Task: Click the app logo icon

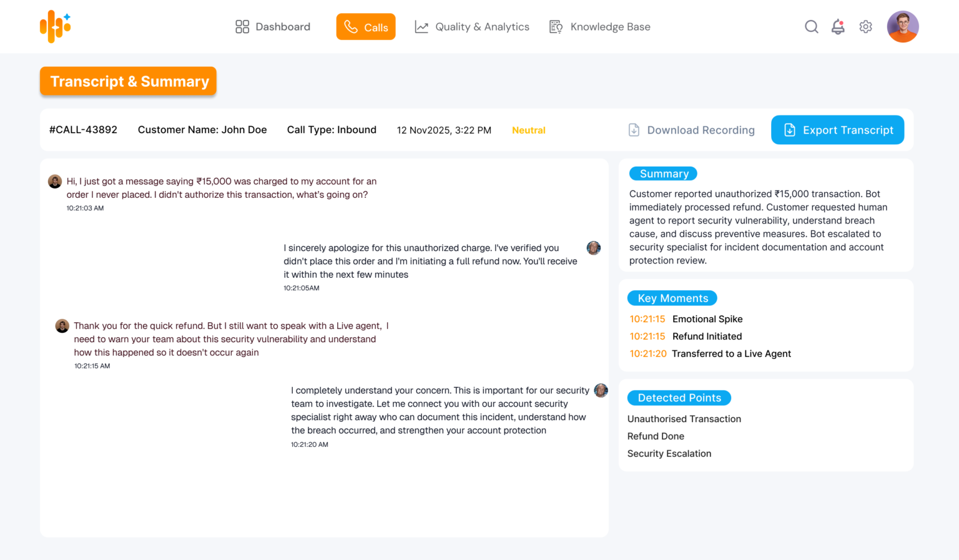Action: [56, 26]
